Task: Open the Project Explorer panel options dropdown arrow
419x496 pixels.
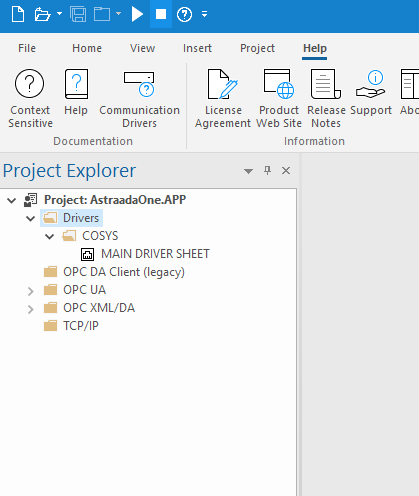Action: point(248,171)
